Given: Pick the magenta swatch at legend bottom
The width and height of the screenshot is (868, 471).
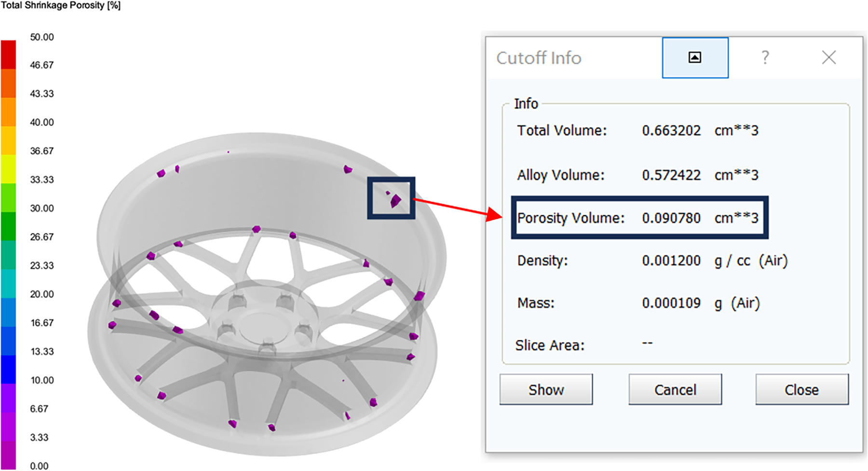Looking at the screenshot, I should 8,455.
